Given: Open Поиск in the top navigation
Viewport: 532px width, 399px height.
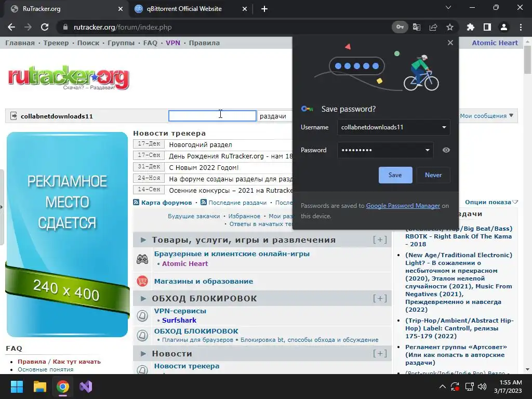Looking at the screenshot, I should tap(88, 43).
